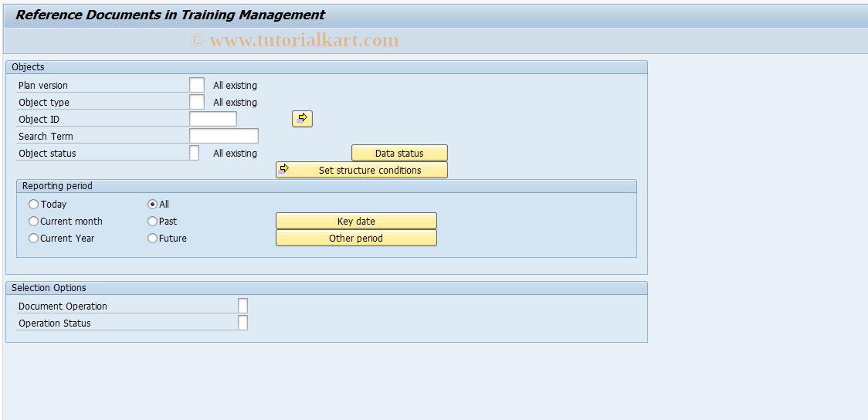868x420 pixels.
Task: Click the Object status label
Action: click(x=47, y=154)
